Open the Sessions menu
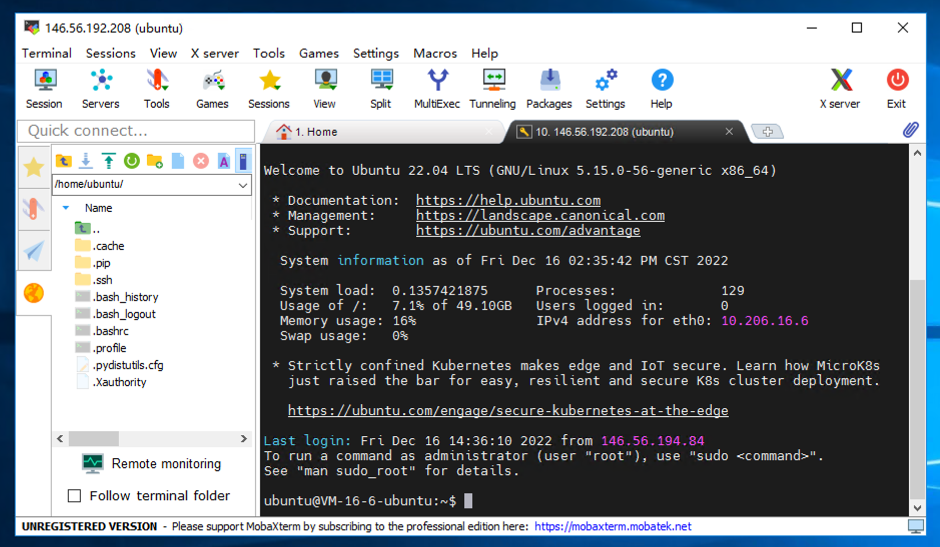Screen dimensions: 940x547 pyautogui.click(x=111, y=53)
